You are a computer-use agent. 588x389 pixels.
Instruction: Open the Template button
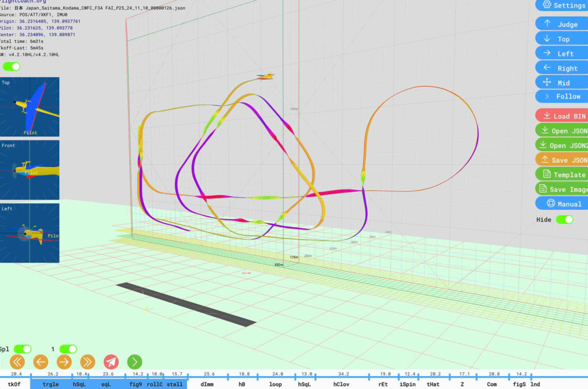562,175
